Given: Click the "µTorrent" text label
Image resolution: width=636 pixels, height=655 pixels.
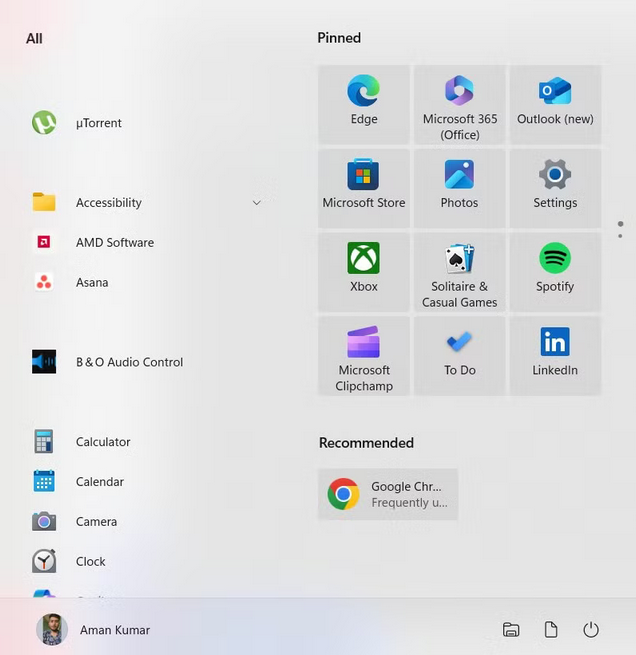Looking at the screenshot, I should click(99, 123).
